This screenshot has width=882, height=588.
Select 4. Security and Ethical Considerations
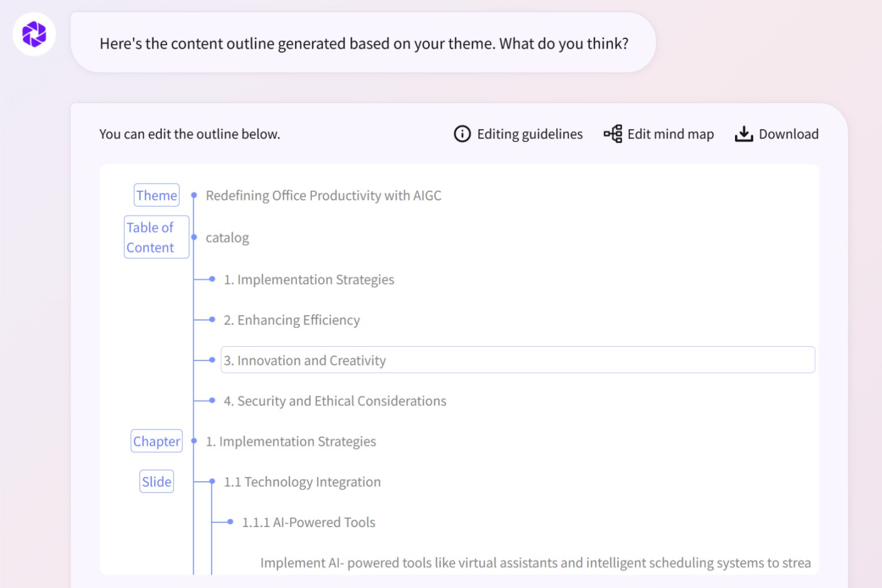point(335,401)
